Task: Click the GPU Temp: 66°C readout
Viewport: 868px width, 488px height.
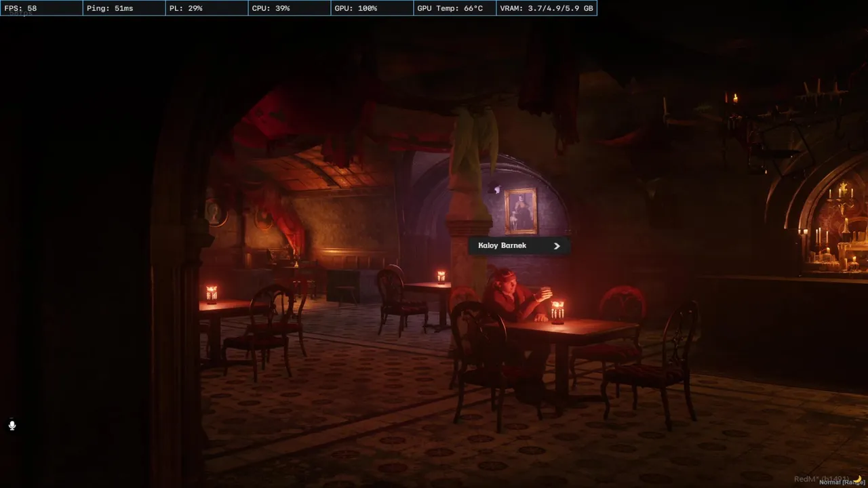Action: (455, 8)
